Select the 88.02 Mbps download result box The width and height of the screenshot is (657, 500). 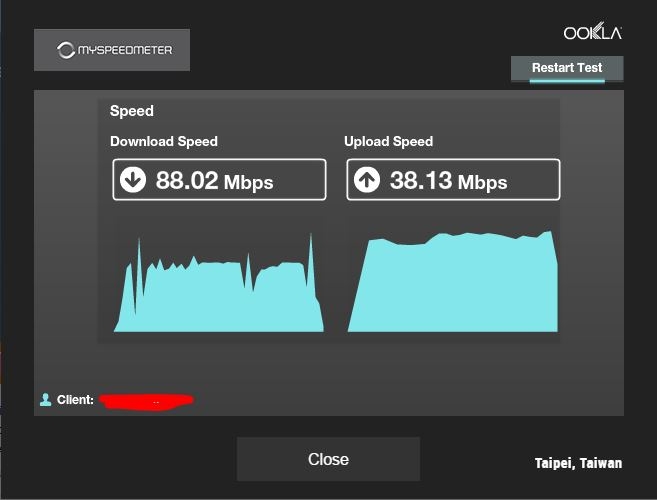click(x=219, y=179)
